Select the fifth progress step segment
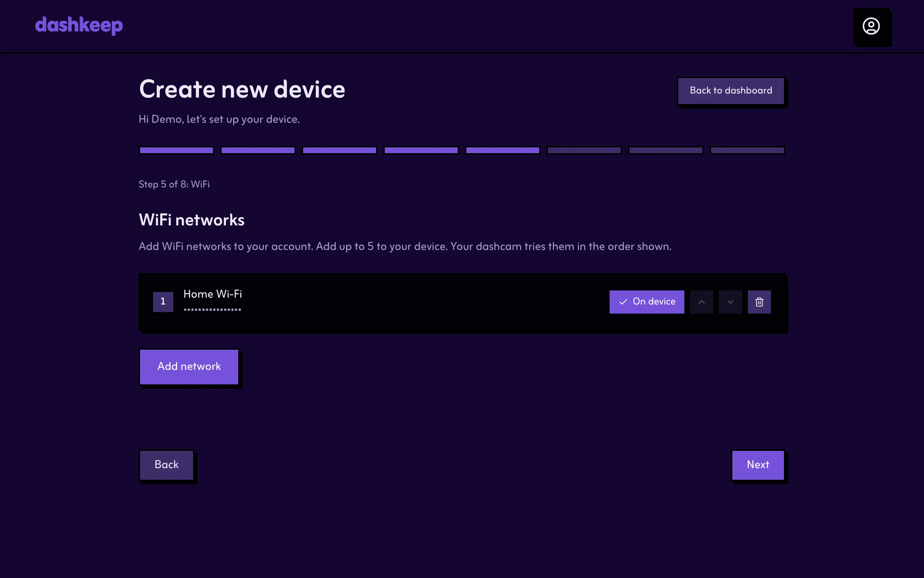Image resolution: width=924 pixels, height=578 pixels. pos(502,150)
